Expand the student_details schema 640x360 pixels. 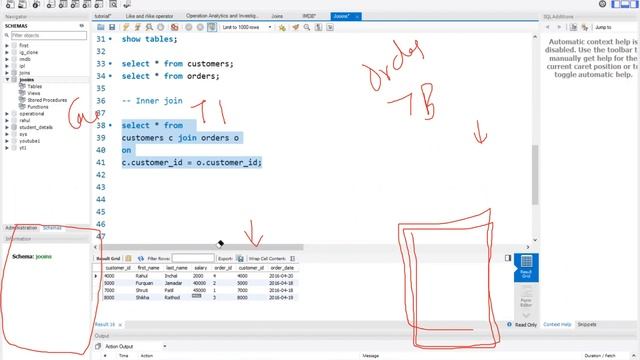click(x=7, y=127)
